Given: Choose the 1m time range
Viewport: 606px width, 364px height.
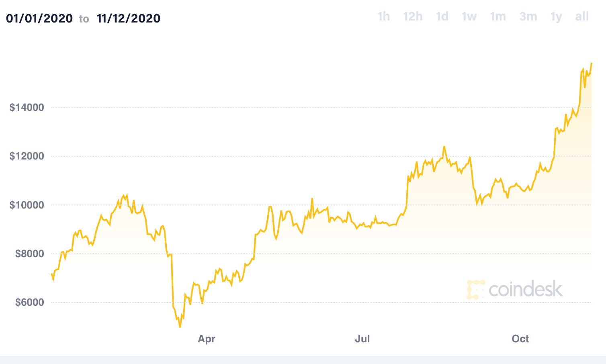Looking at the screenshot, I should pos(497,16).
